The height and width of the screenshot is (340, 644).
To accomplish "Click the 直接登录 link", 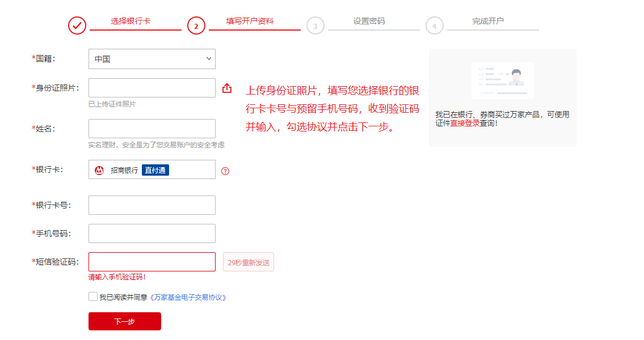I will click(465, 123).
